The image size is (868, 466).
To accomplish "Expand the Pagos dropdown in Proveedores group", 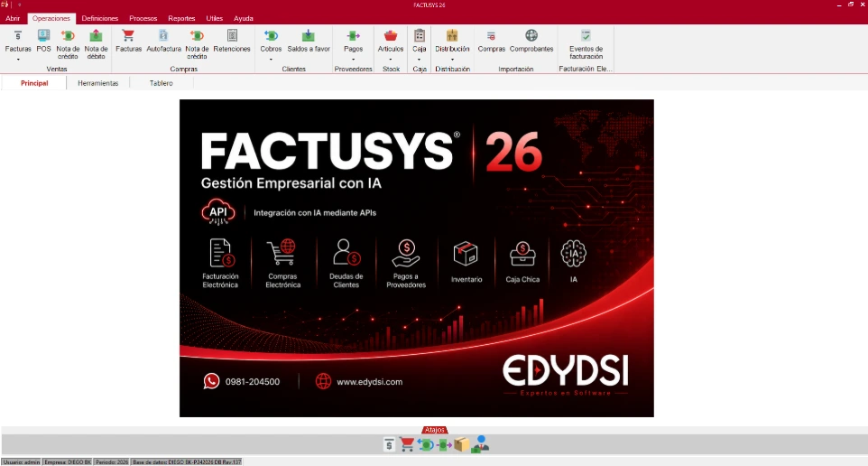I will click(353, 60).
